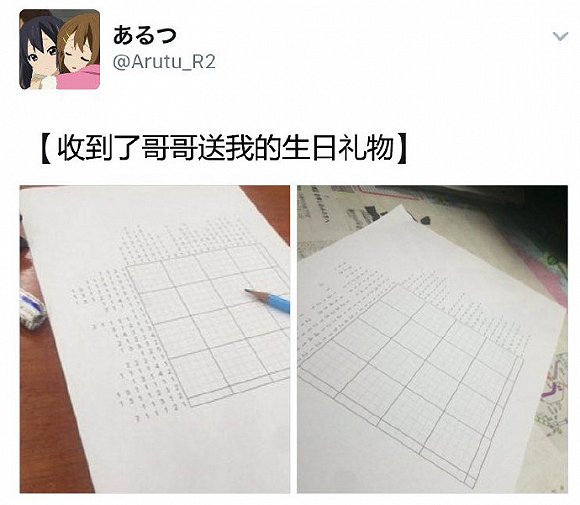Click the brown-haired character in avatar
The width and height of the screenshot is (580, 505).
click(80, 52)
